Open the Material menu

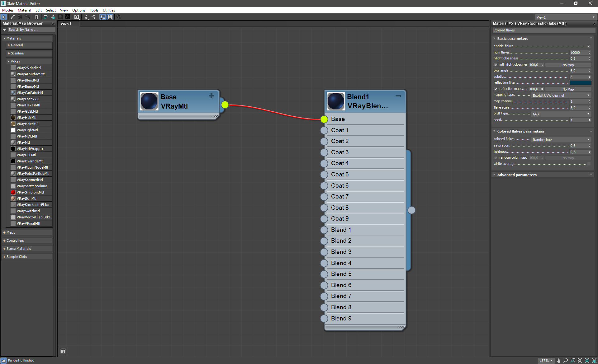pyautogui.click(x=24, y=10)
